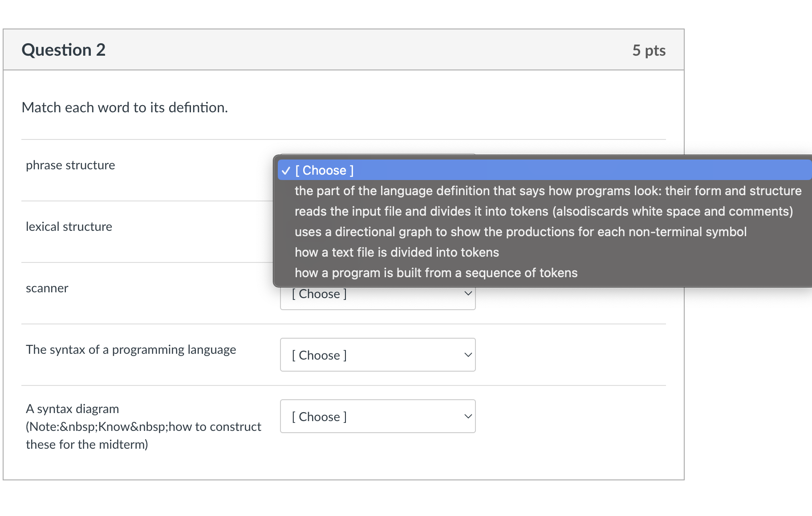Click the "Match each word" instruction text
Screen dimensions: 812x516
pyautogui.click(x=125, y=108)
